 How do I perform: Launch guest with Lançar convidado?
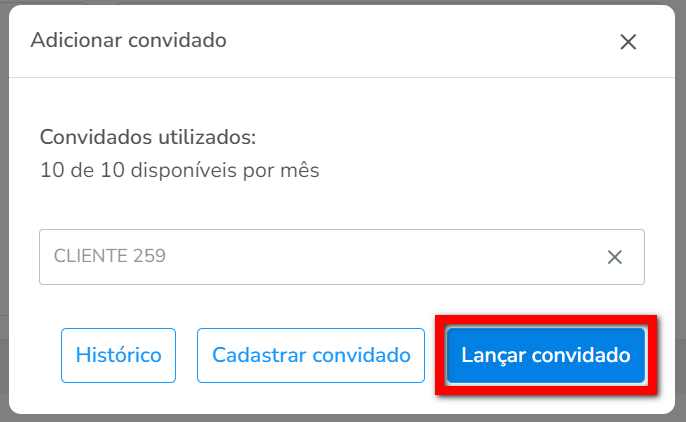(546, 355)
